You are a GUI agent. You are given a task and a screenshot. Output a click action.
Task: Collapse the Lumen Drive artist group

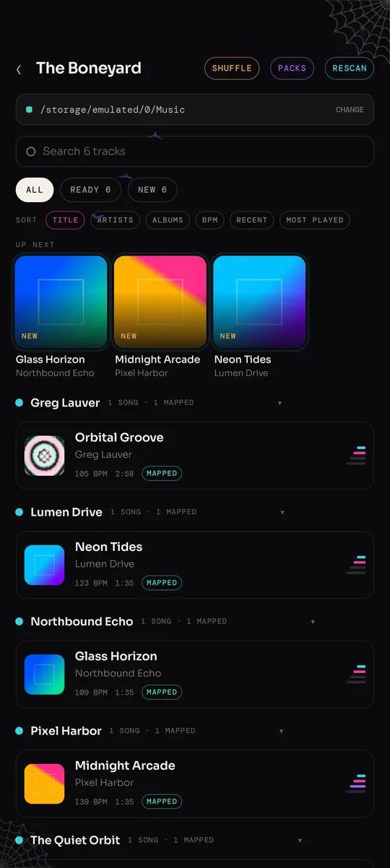[x=282, y=512]
